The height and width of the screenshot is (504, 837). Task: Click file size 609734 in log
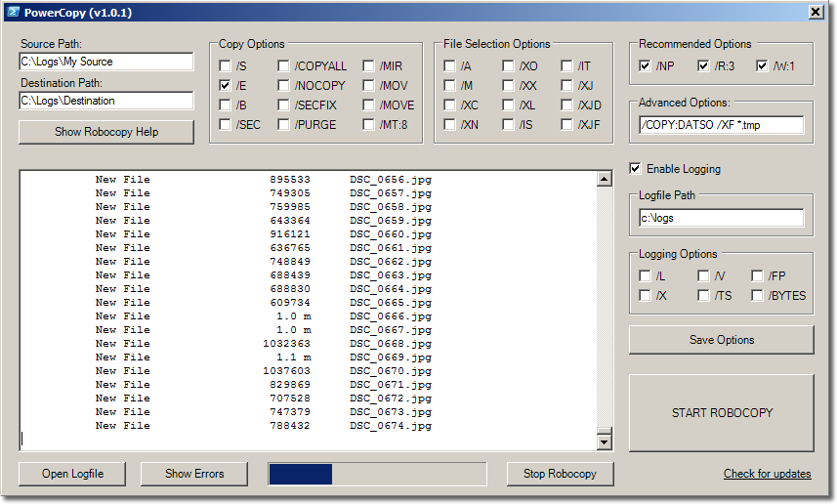coord(290,302)
